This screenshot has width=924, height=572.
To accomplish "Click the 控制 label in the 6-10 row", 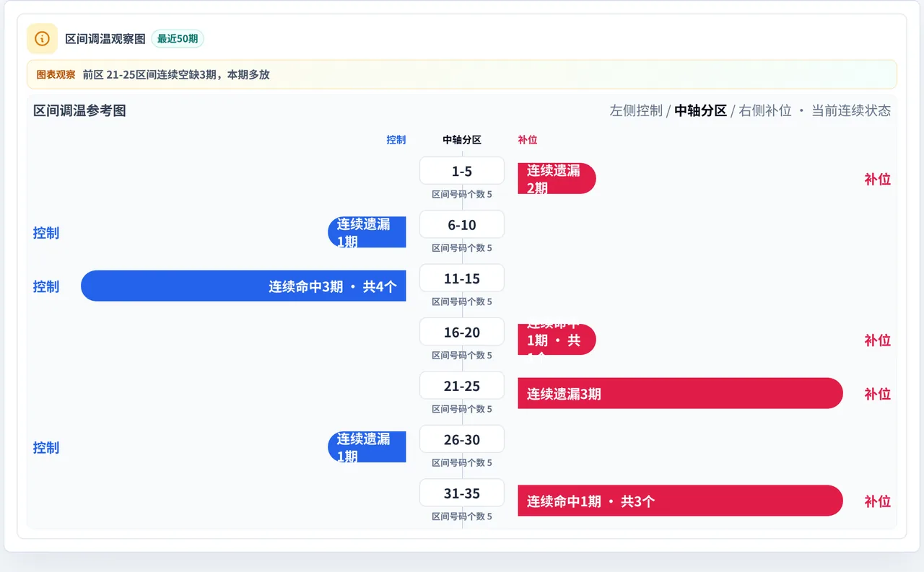I will pyautogui.click(x=46, y=232).
